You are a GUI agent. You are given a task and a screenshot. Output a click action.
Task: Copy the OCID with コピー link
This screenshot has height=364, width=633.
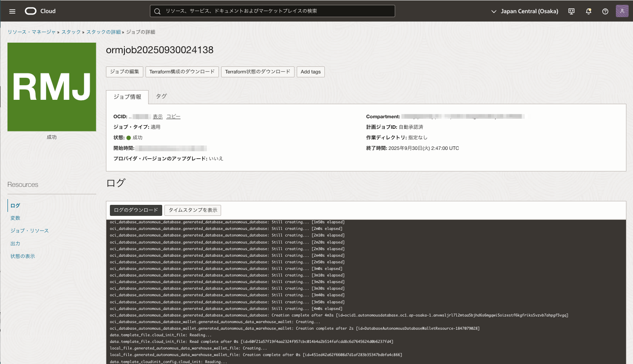pos(173,116)
